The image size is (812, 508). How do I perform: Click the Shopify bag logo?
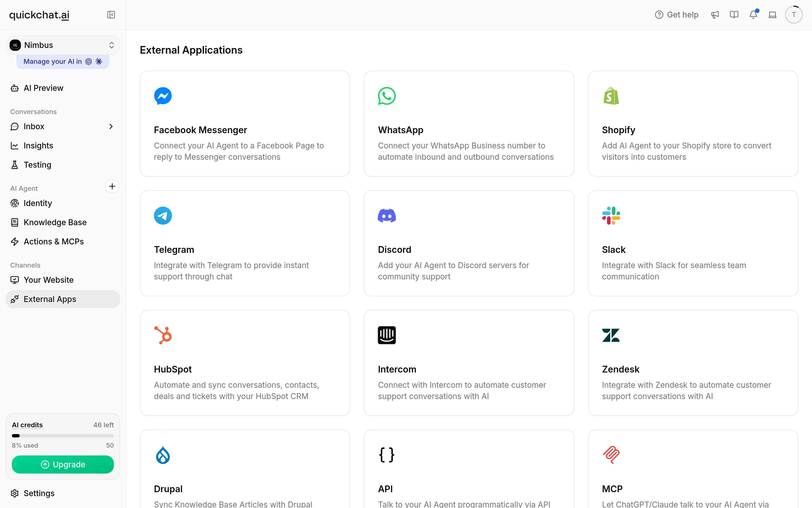pos(611,96)
